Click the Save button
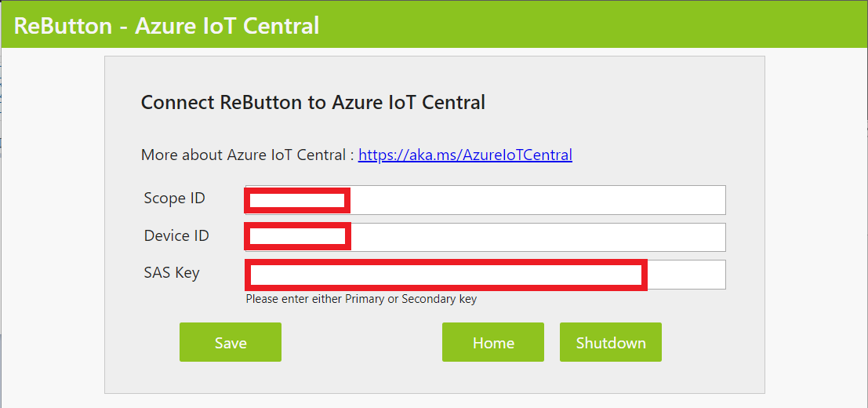868x408 pixels. [x=230, y=342]
